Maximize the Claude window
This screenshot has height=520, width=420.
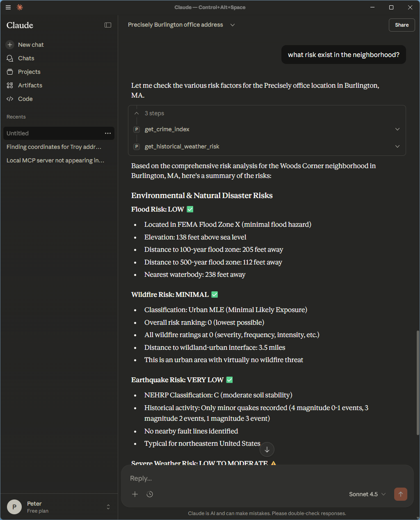[x=391, y=7]
